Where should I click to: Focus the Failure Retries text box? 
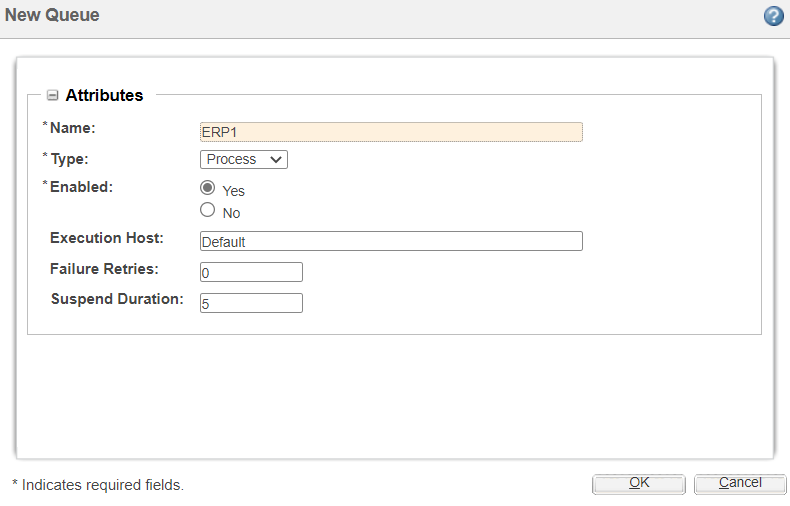(x=251, y=272)
